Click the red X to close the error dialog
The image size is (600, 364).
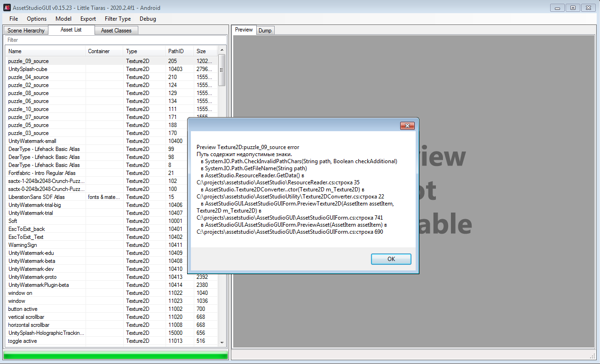(407, 126)
